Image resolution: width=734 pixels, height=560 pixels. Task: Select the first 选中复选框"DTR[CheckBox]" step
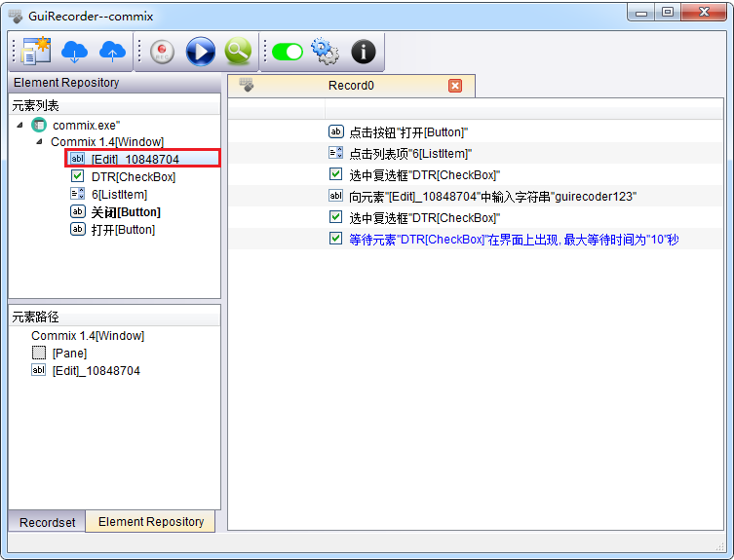476,175
